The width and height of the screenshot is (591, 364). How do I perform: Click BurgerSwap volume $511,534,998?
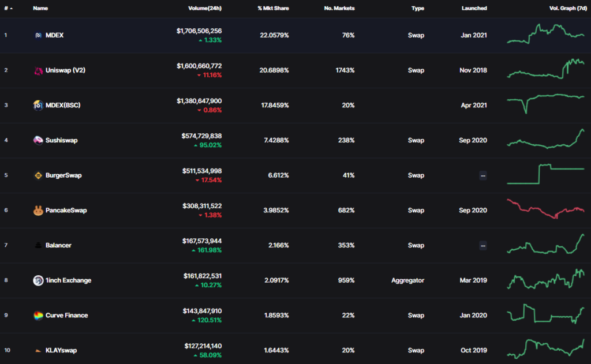pyautogui.click(x=202, y=171)
